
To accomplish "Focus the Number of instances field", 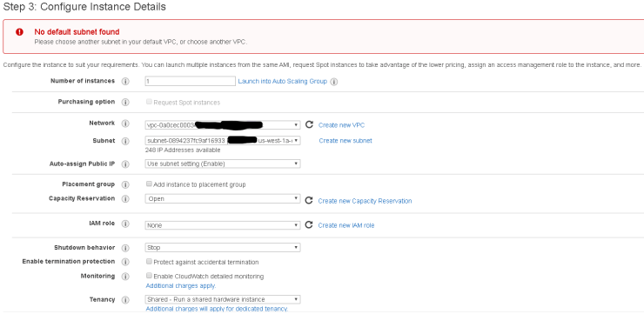I will point(191,81).
